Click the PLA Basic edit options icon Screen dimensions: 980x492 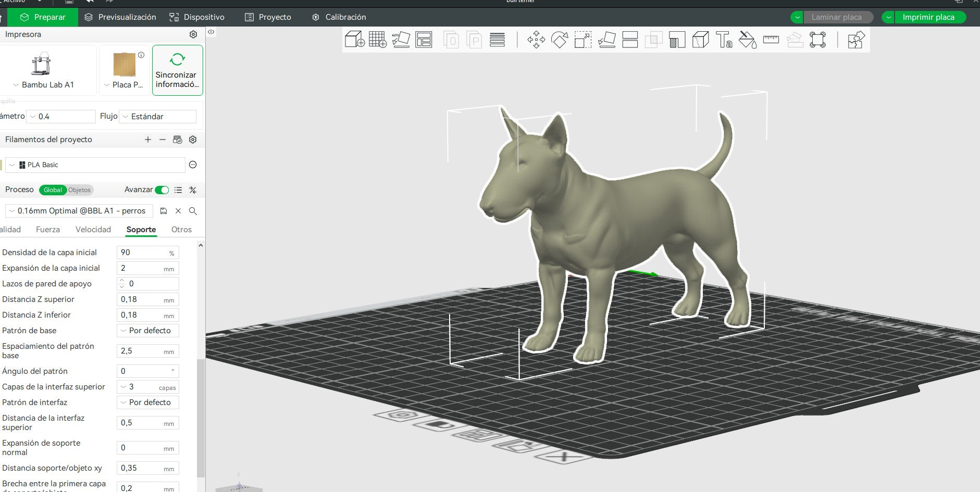pyautogui.click(x=193, y=165)
